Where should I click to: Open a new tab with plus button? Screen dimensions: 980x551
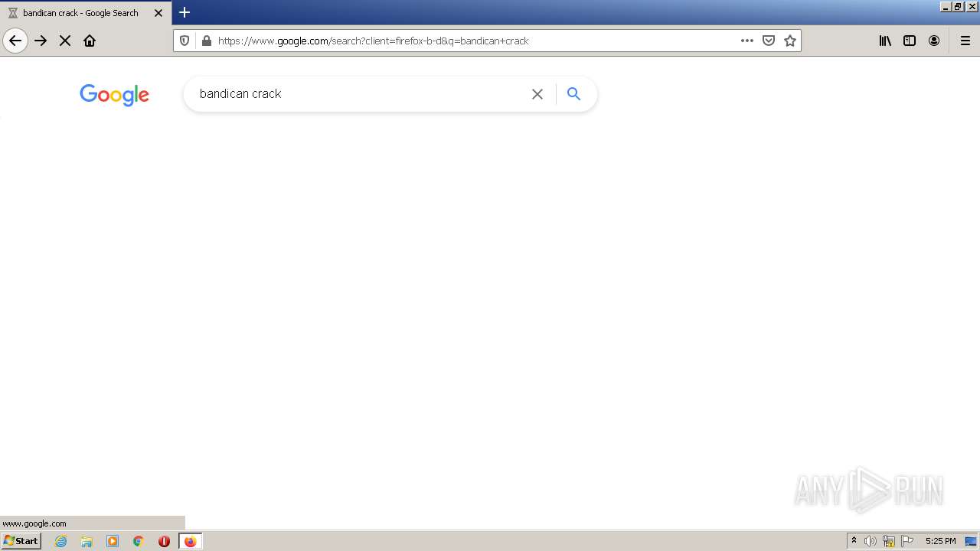(x=185, y=12)
